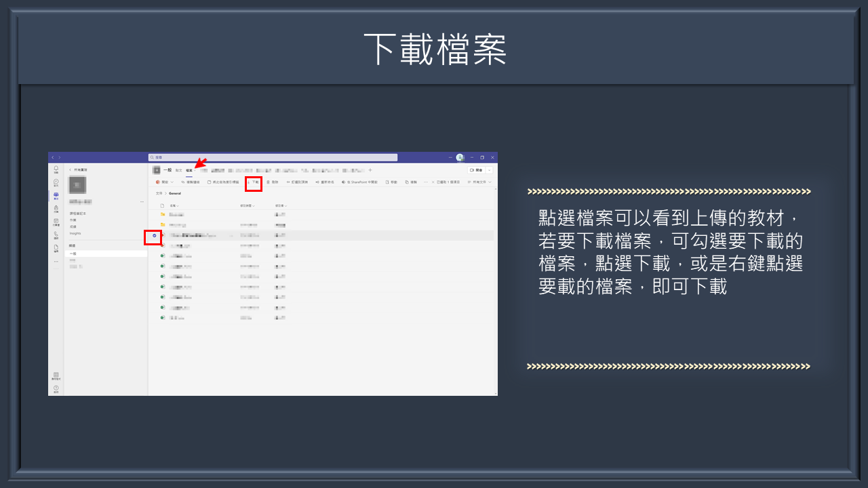Go back to 所有團隊 list
Screen dimensions: 868x488
click(78, 169)
